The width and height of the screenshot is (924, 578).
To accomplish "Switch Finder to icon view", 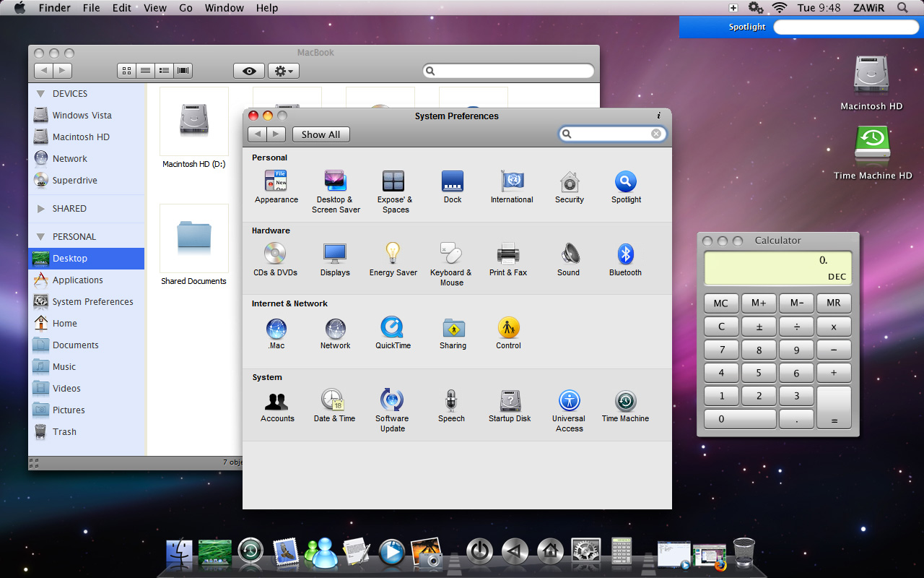I will click(x=126, y=71).
